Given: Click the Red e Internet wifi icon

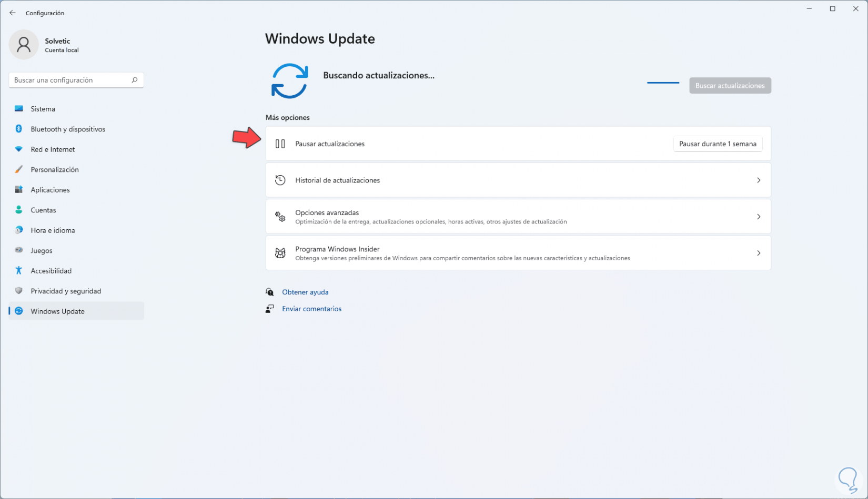Looking at the screenshot, I should click(x=19, y=149).
